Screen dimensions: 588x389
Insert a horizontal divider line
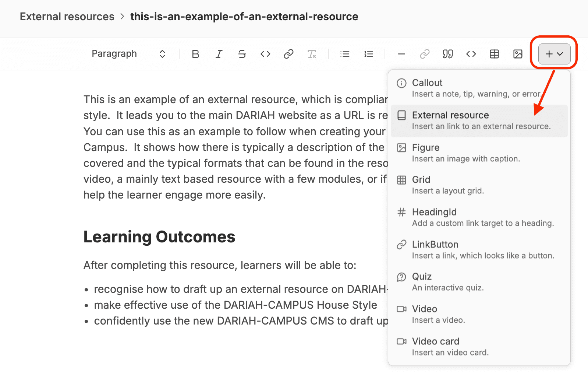click(401, 54)
